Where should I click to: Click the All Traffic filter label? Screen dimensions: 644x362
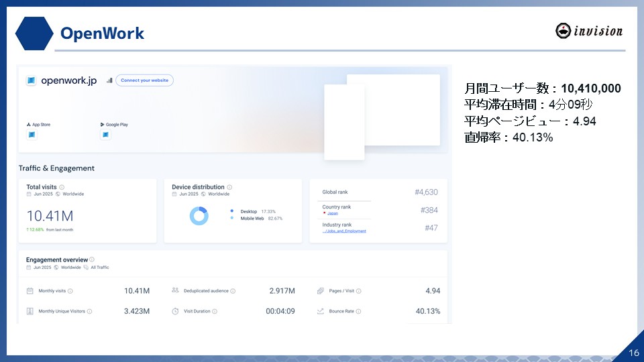click(x=100, y=267)
